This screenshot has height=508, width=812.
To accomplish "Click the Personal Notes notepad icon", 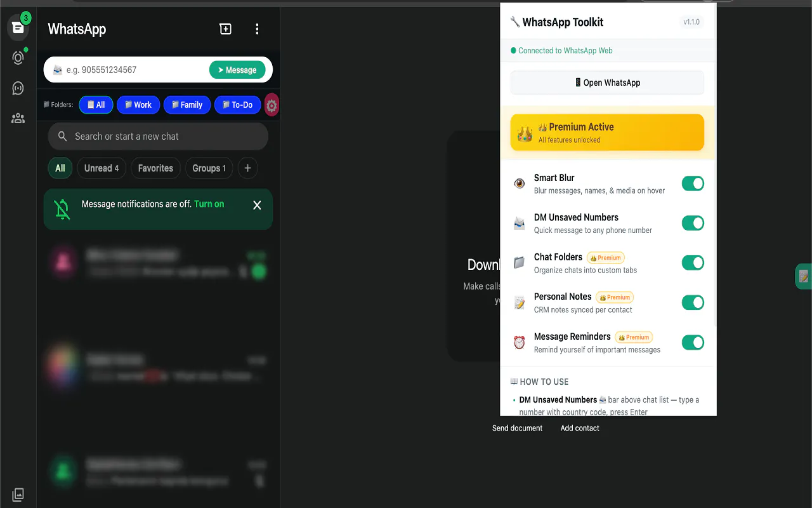I will click(x=520, y=303).
